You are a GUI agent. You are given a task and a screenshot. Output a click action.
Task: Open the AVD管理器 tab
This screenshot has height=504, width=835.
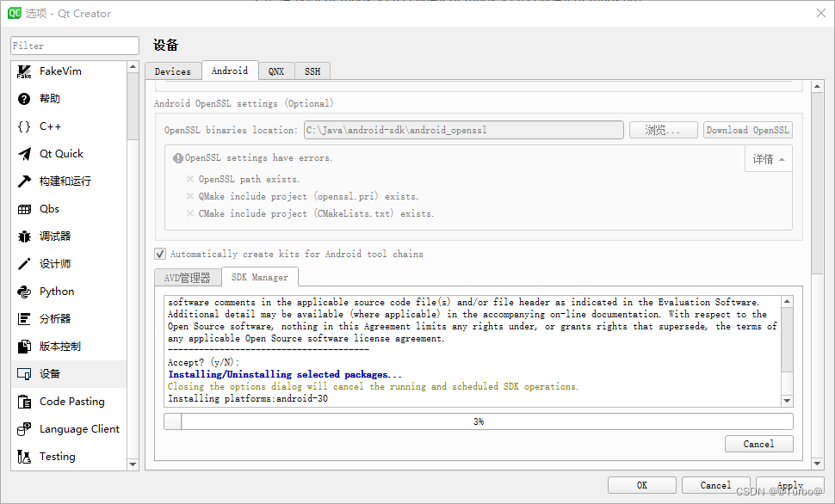click(188, 278)
